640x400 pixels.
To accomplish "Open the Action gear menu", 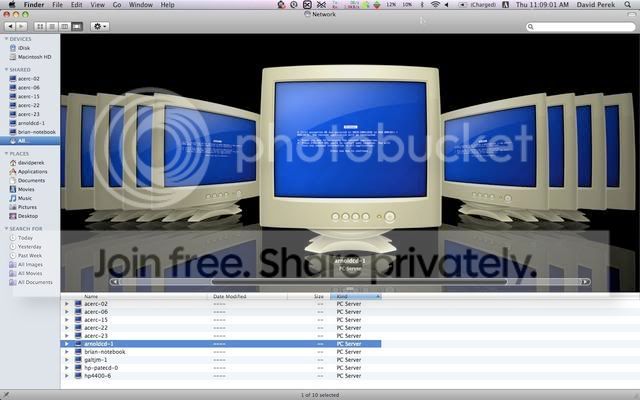I will pyautogui.click(x=100, y=27).
